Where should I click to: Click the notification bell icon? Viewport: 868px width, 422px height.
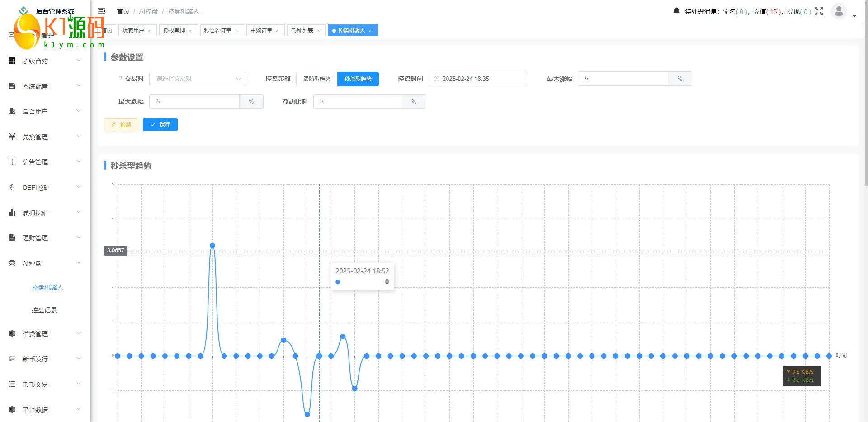676,11
